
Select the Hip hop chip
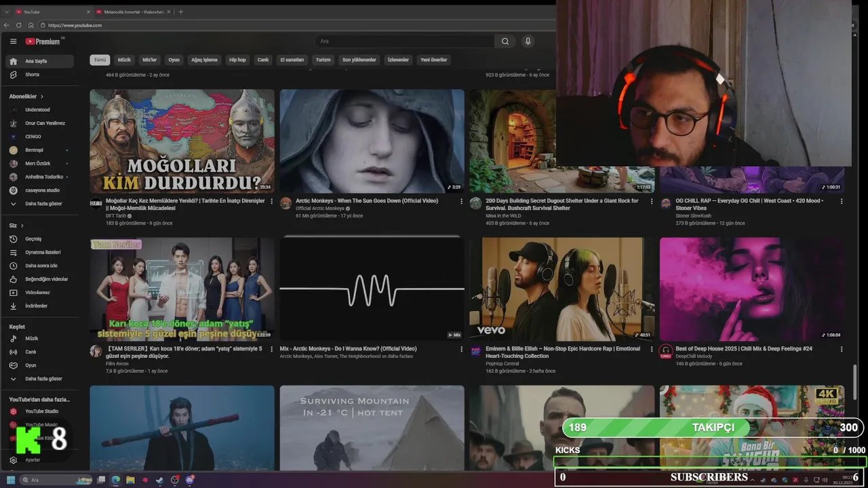click(x=237, y=60)
